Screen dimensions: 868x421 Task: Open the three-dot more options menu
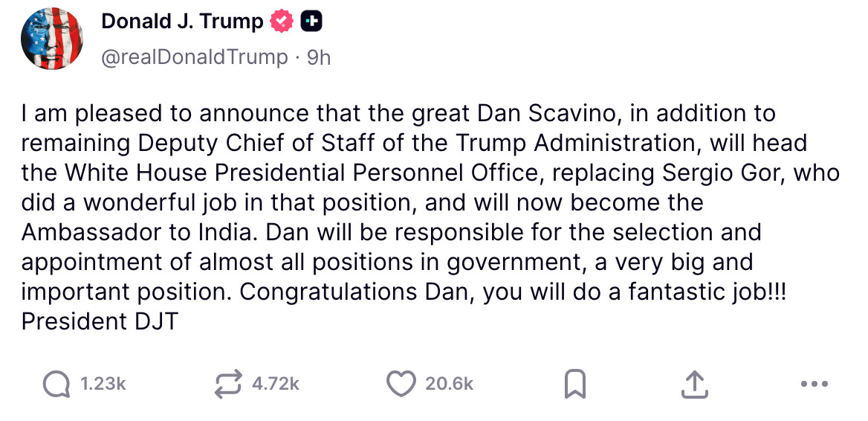click(x=814, y=384)
